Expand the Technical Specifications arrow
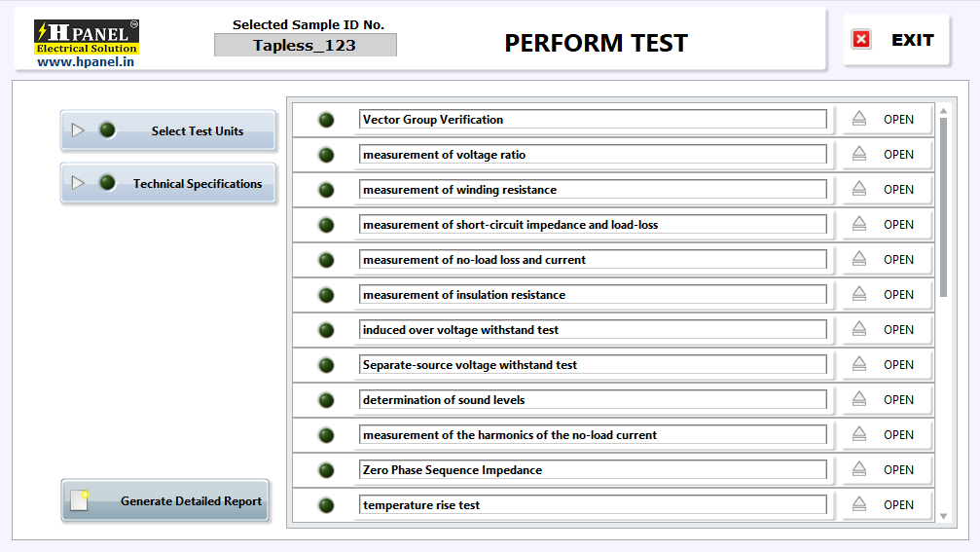This screenshot has height=552, width=980. click(78, 183)
